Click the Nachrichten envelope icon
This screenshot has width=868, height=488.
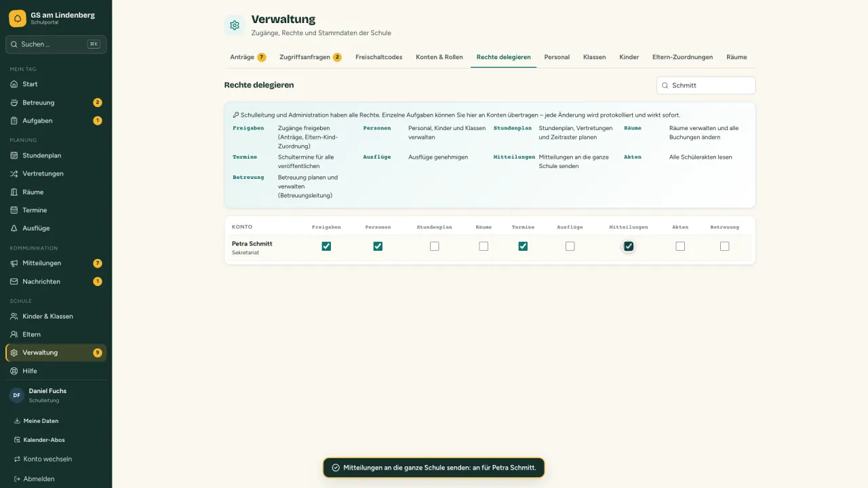14,281
